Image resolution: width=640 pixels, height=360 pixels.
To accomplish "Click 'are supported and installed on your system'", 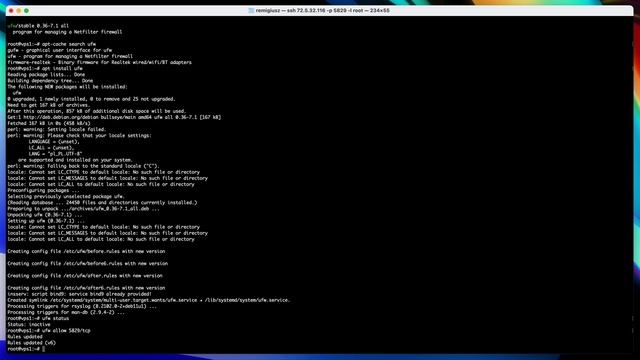I will click(75, 160).
